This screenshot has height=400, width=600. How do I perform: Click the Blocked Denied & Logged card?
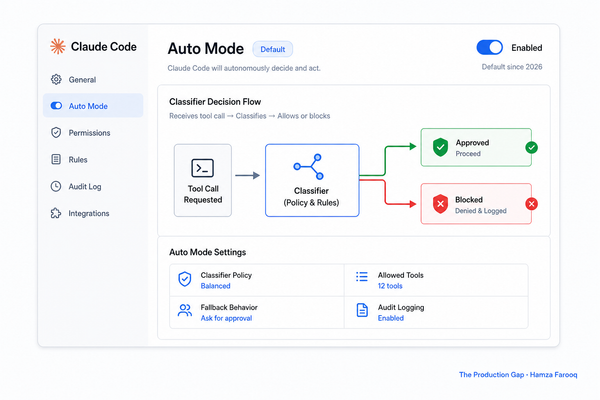tap(476, 204)
